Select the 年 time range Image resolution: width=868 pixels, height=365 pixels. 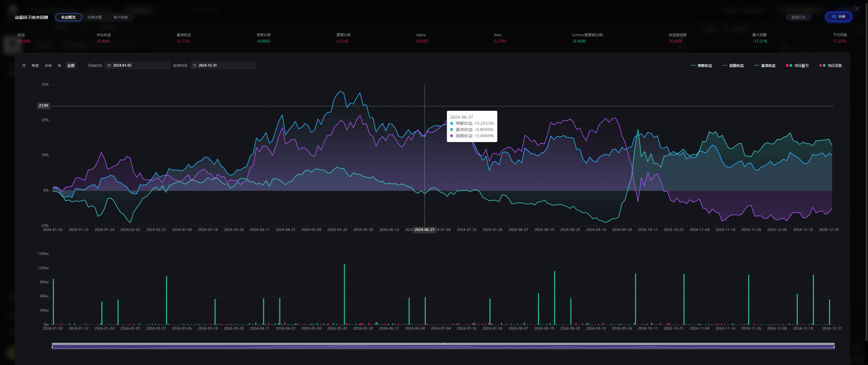coord(60,66)
